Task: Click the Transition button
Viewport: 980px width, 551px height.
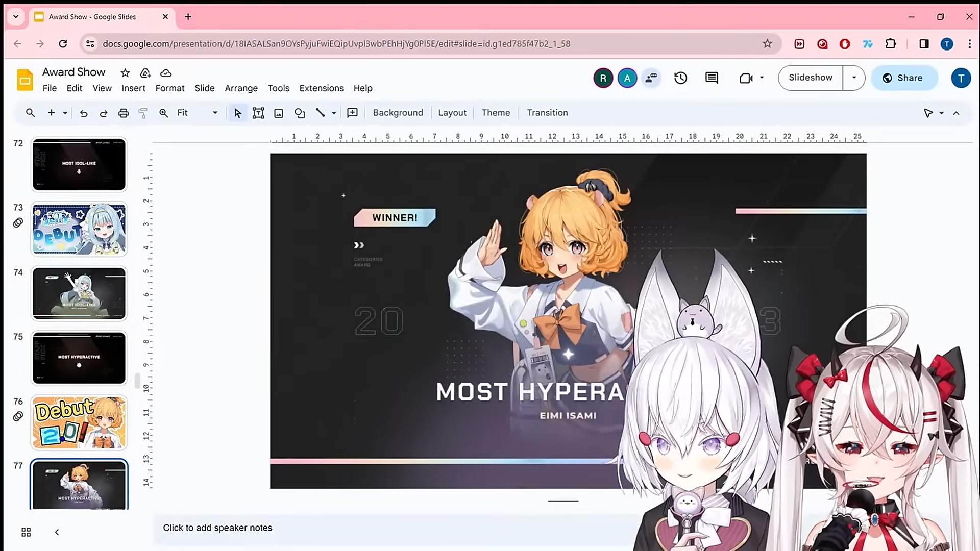Action: click(547, 113)
